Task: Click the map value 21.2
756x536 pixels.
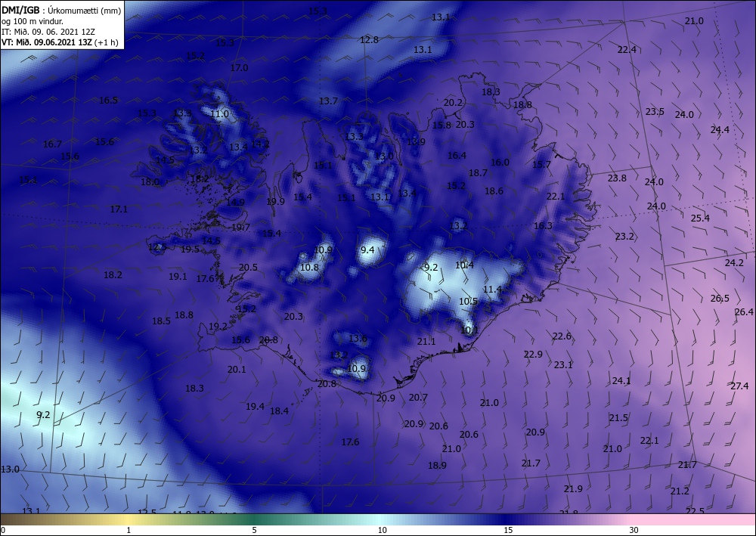Action: [x=680, y=491]
